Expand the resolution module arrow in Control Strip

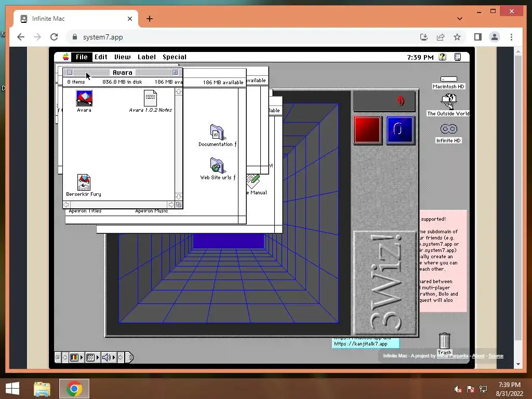98,357
